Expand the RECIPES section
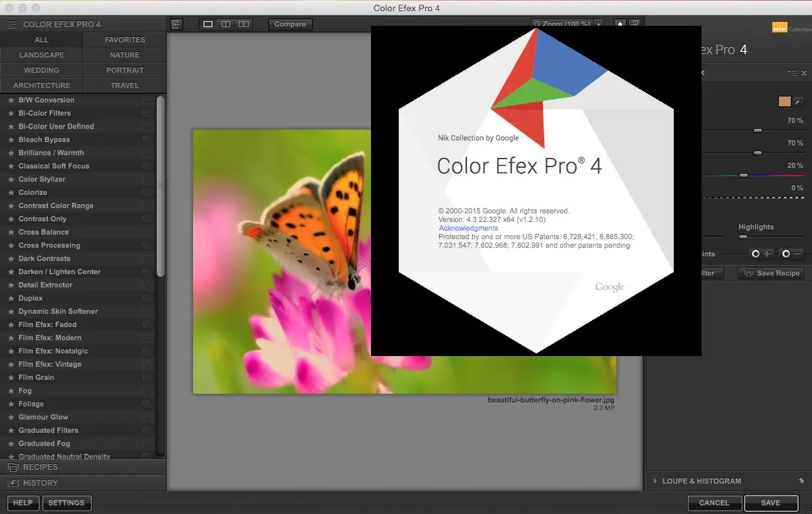812x514 pixels. click(83, 467)
